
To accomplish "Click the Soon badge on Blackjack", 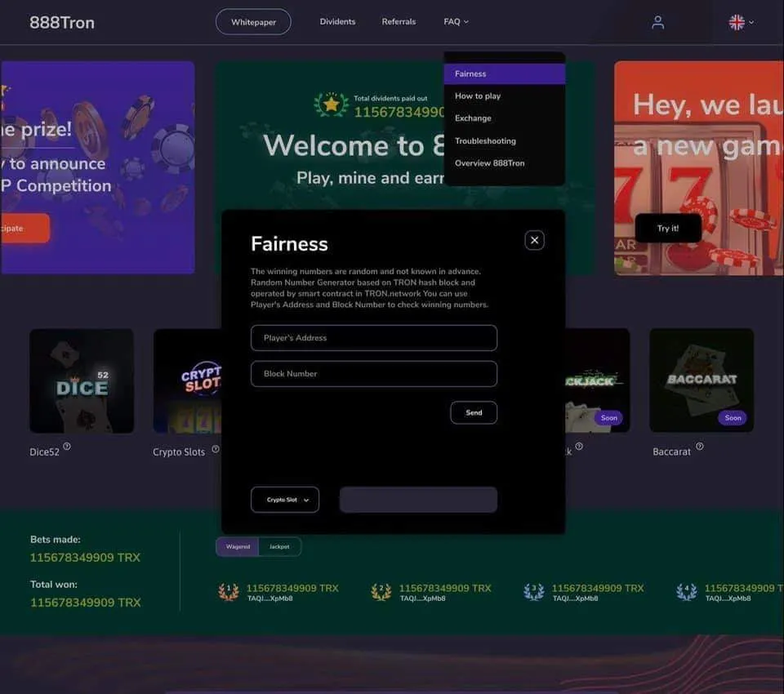I will 608,417.
